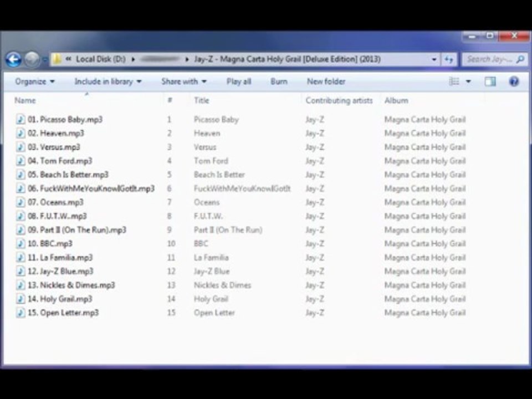
Task: Click music icon of 05. Beach Is Better.mp3
Action: click(x=21, y=175)
